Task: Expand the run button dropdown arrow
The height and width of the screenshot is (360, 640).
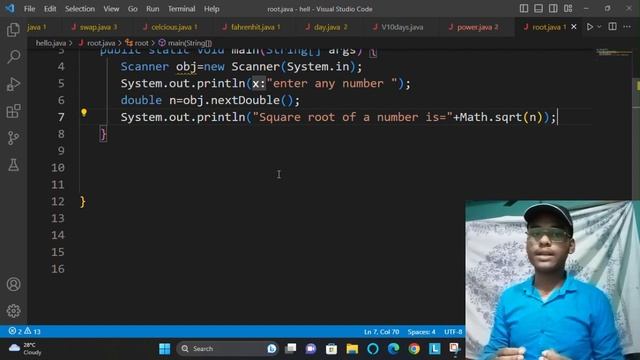Action: (x=599, y=27)
